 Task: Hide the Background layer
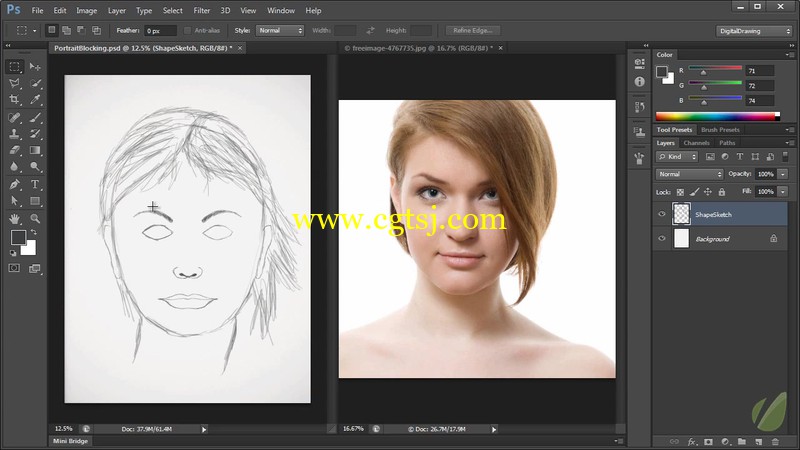[x=662, y=238]
